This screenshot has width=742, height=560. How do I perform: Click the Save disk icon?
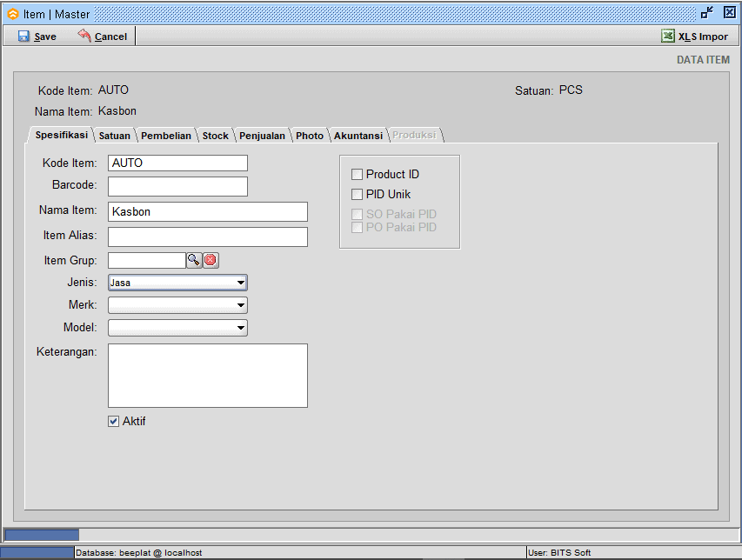coord(23,37)
